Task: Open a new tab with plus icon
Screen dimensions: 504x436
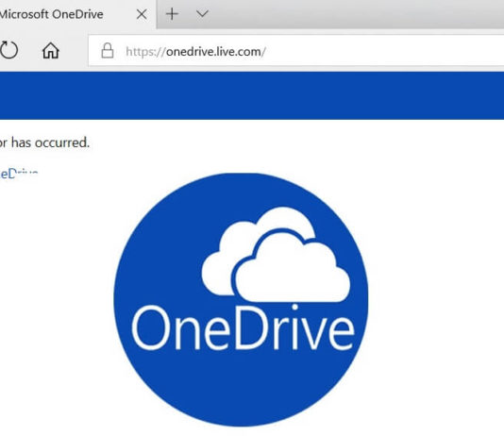Action: pos(172,14)
